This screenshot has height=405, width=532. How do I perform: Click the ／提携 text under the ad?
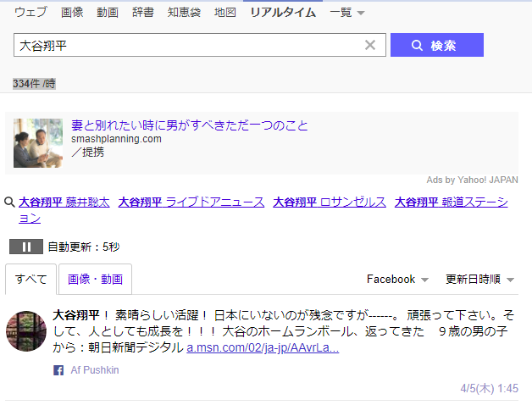pyautogui.click(x=87, y=152)
